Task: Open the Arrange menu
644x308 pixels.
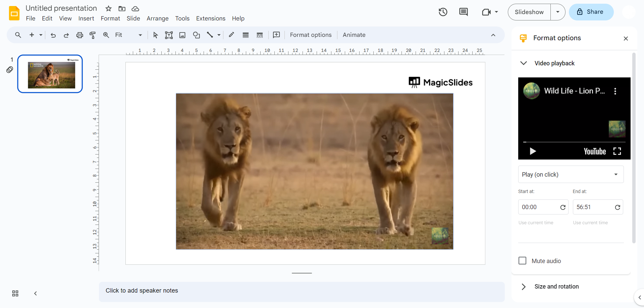Action: point(157,18)
